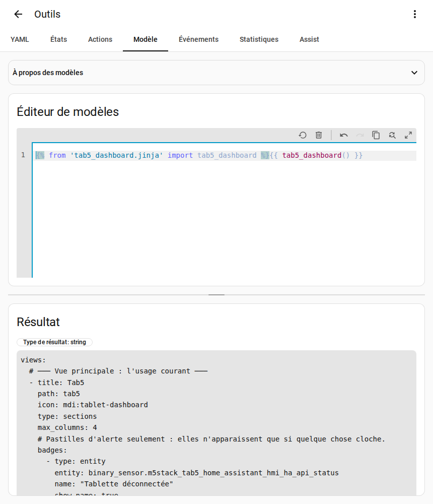Image resolution: width=433 pixels, height=504 pixels.
Task: Clear the template with the trash icon
Action: click(319, 135)
